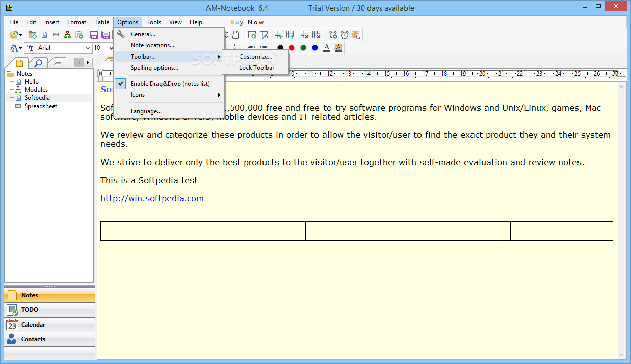Create a new note with toolbar icon

click(x=44, y=35)
